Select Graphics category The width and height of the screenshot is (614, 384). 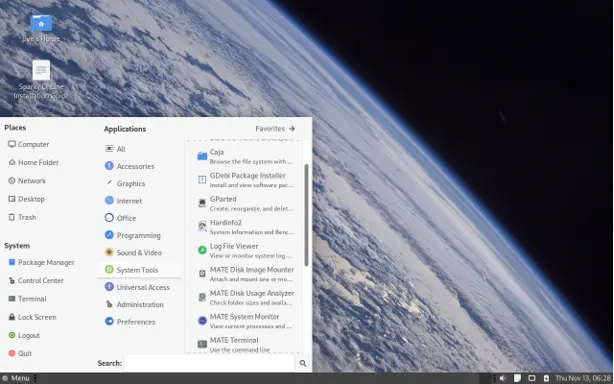click(x=125, y=184)
